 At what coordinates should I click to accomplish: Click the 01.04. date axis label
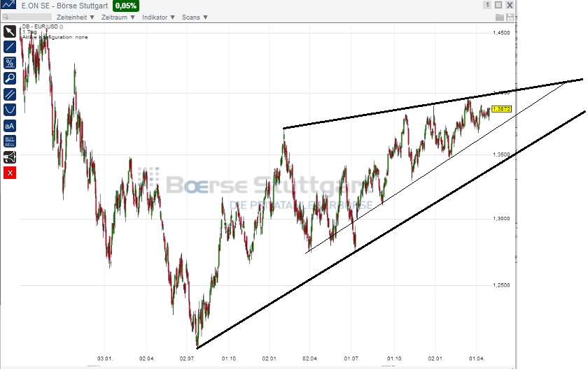coord(477,359)
